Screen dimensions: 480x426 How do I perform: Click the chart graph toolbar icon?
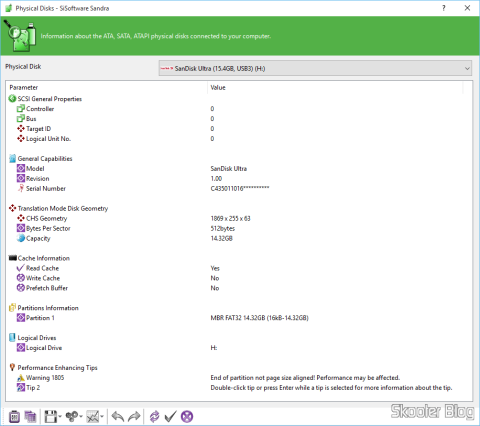click(x=93, y=416)
